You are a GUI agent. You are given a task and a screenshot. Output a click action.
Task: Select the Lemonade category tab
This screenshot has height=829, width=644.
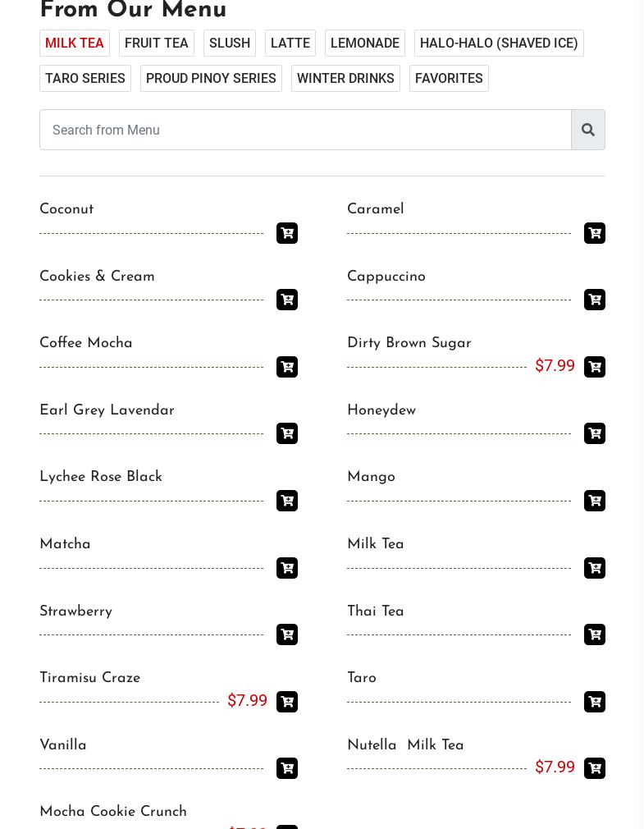365,43
